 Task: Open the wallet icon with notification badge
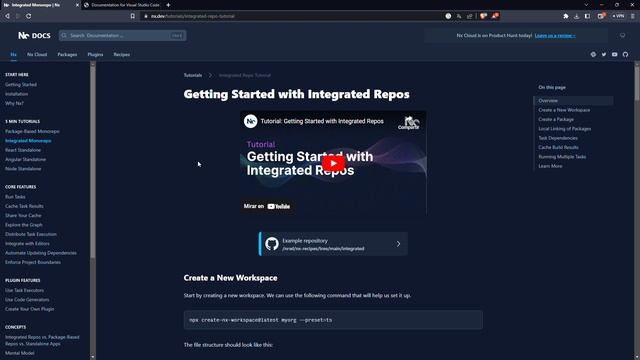click(x=601, y=16)
